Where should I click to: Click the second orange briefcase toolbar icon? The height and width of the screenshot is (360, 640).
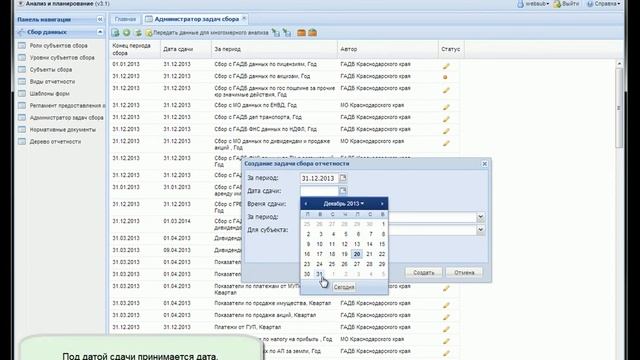tap(312, 33)
